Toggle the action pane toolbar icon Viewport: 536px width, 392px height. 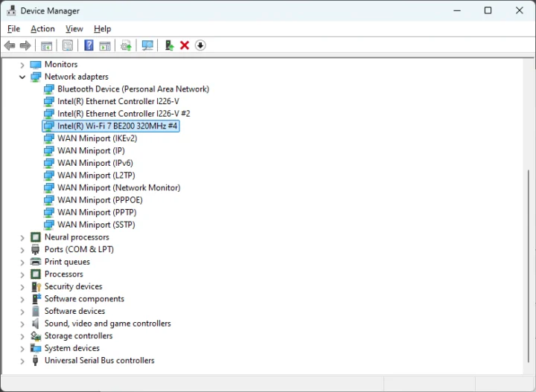pos(105,45)
